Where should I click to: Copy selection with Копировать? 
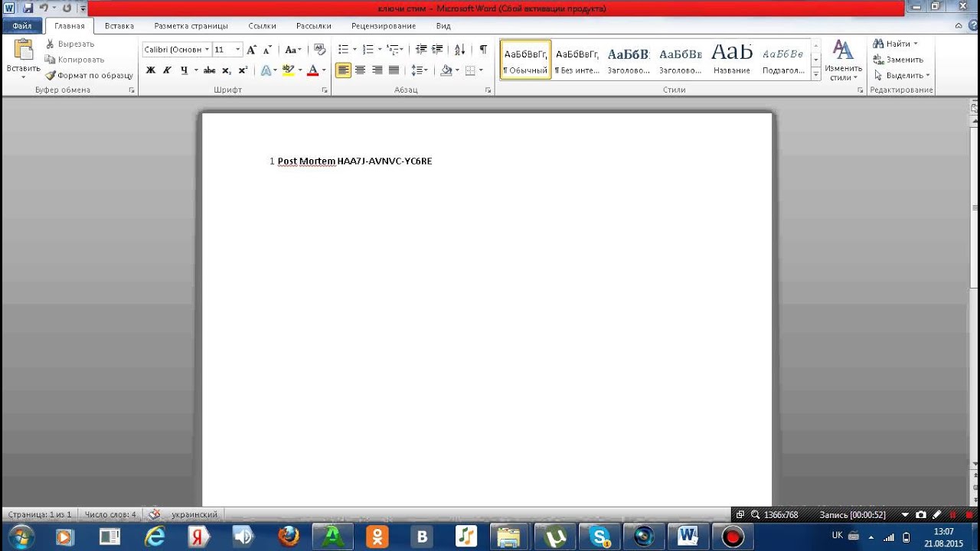pyautogui.click(x=74, y=59)
